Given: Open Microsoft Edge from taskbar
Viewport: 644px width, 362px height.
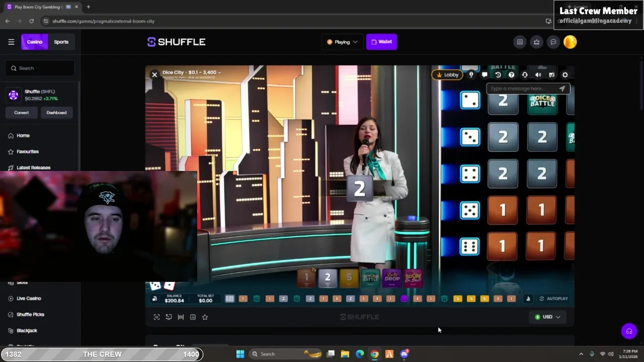Looking at the screenshot, I should 360,354.
